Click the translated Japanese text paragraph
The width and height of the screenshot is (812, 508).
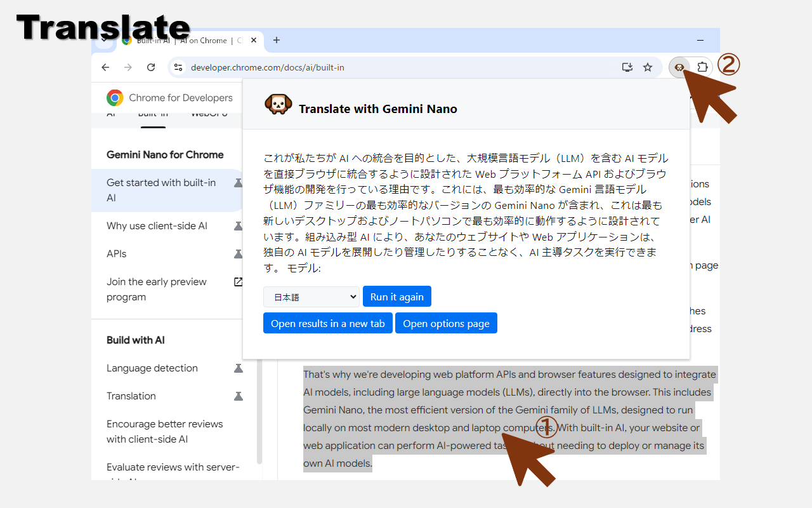466,213
